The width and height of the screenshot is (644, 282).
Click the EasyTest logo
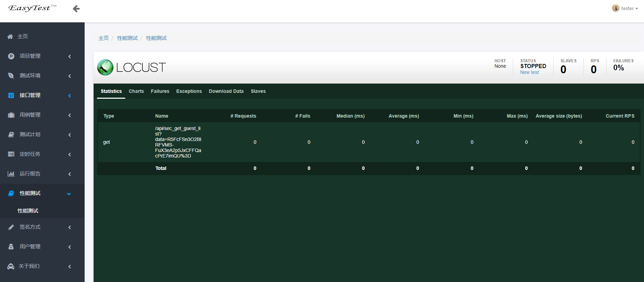coord(32,8)
